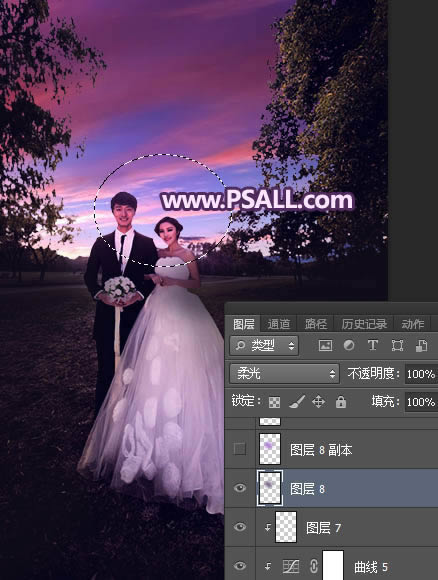Open the 类型 layer filter dropdown

264,346
